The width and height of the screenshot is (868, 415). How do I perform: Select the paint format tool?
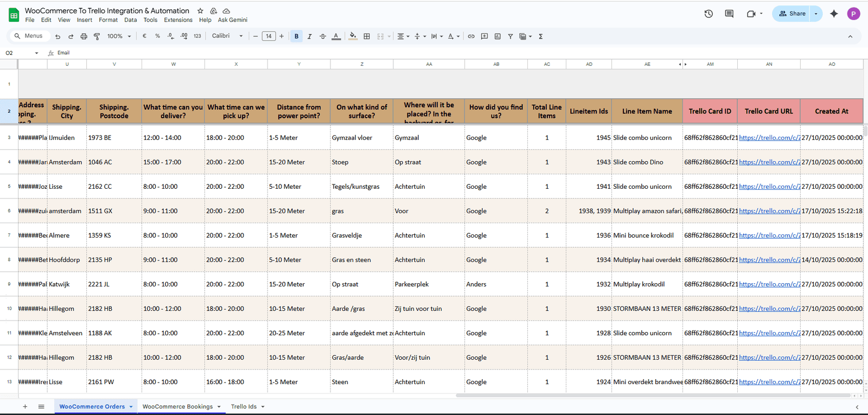97,36
